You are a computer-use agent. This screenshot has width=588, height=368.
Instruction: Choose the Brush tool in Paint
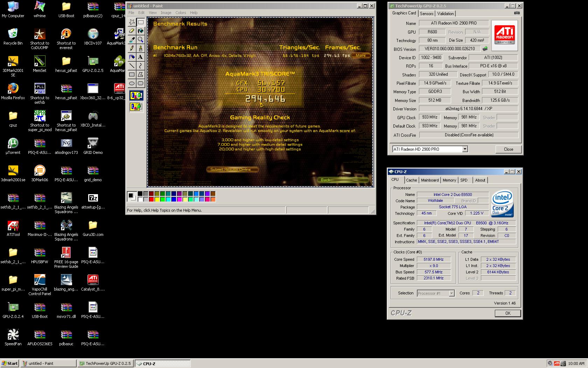[141, 48]
